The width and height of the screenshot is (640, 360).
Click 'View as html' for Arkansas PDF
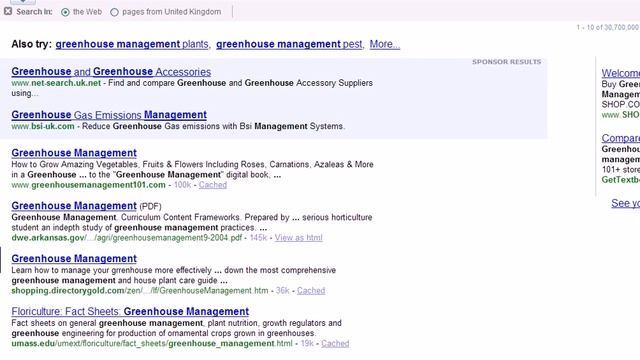(298, 238)
